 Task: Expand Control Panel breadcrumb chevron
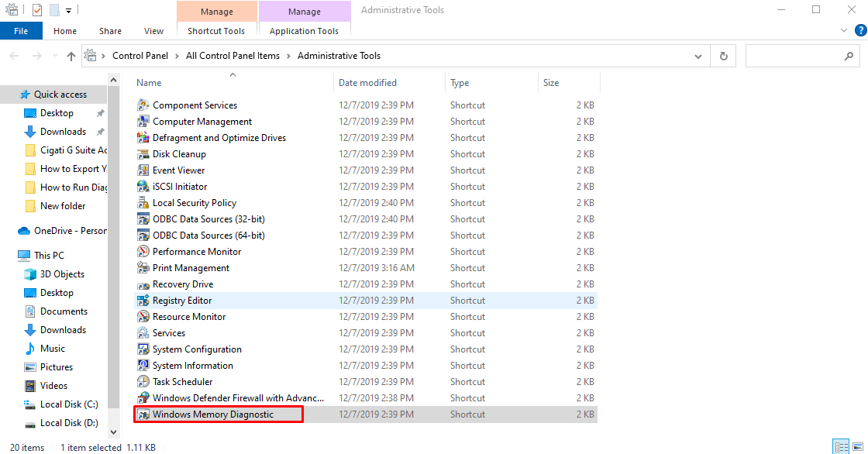[x=177, y=56]
